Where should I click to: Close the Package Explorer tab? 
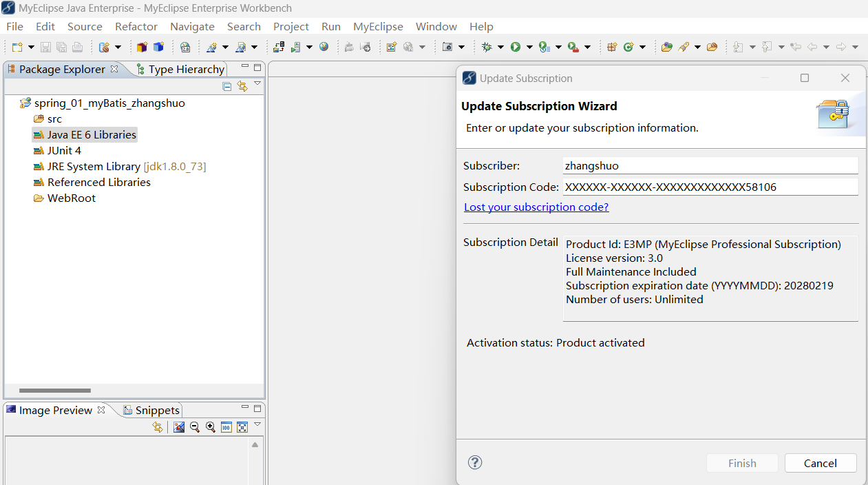click(114, 69)
